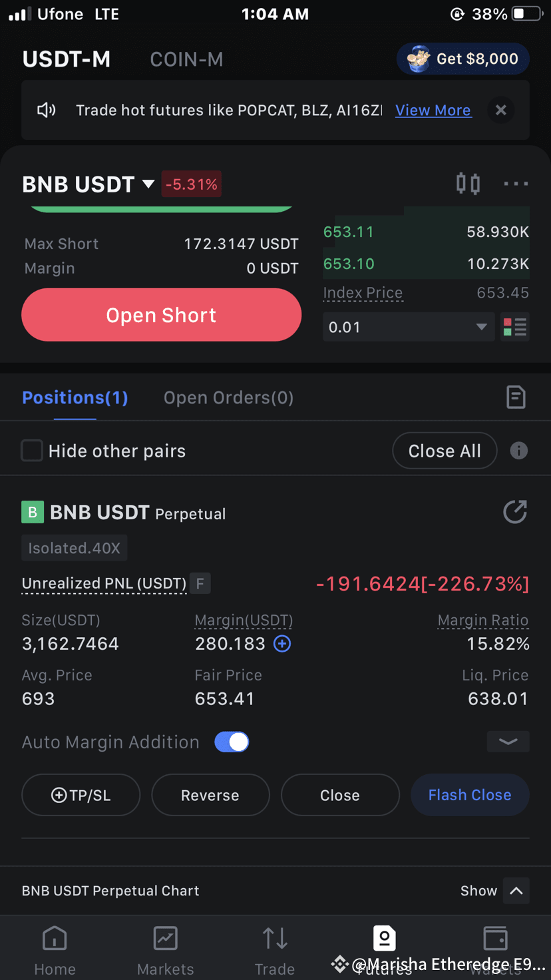
Task: Tap the Flash Close button
Action: 470,795
